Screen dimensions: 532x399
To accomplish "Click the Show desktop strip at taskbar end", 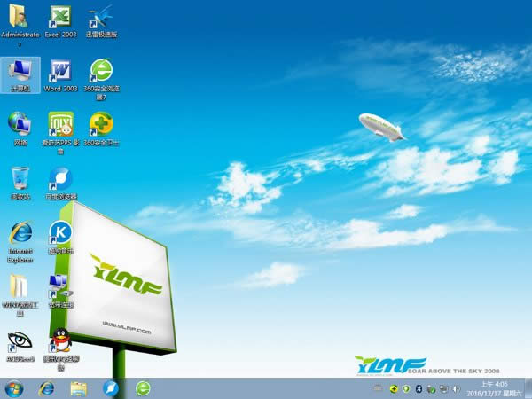I will pyautogui.click(x=528, y=389).
